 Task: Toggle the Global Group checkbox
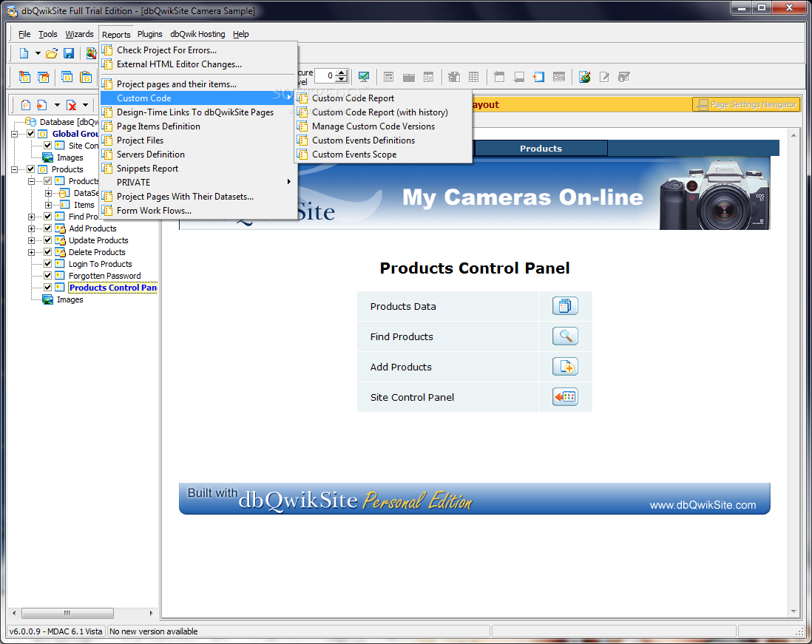(x=31, y=134)
